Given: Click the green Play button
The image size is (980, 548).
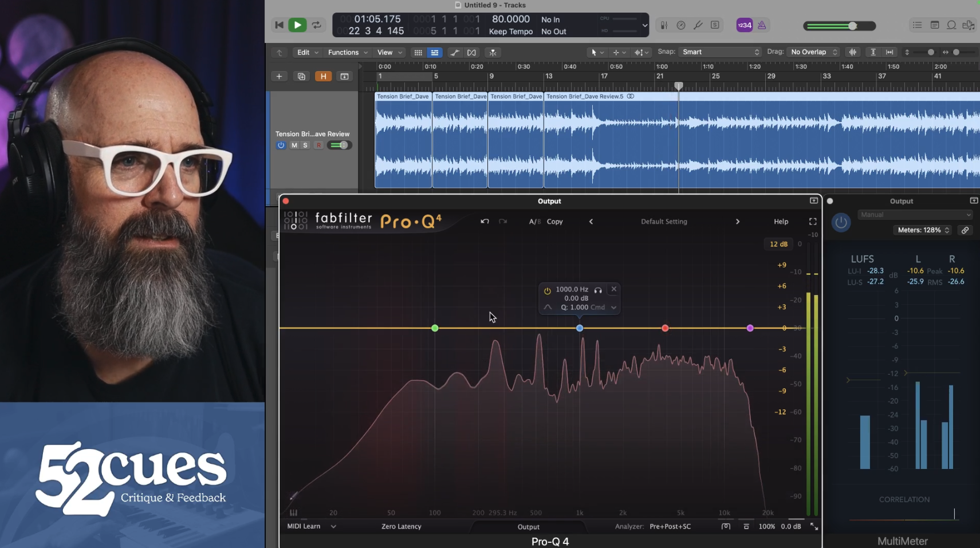Looking at the screenshot, I should coord(297,25).
